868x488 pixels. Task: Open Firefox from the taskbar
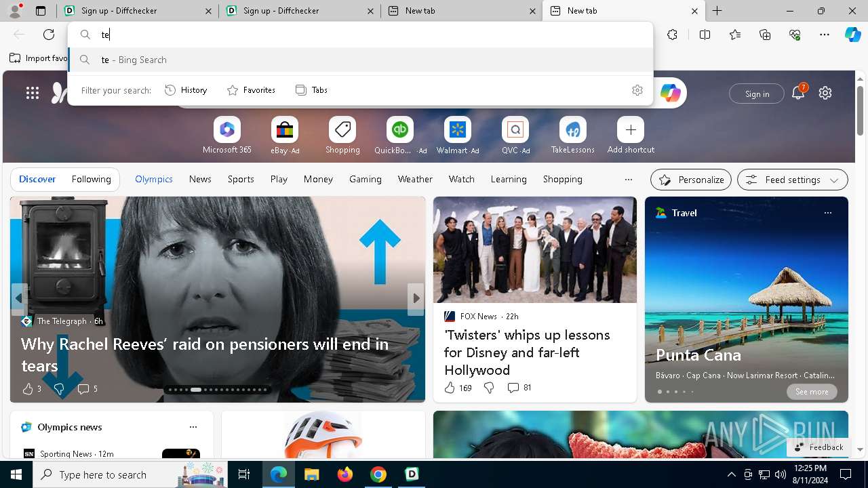coord(345,474)
